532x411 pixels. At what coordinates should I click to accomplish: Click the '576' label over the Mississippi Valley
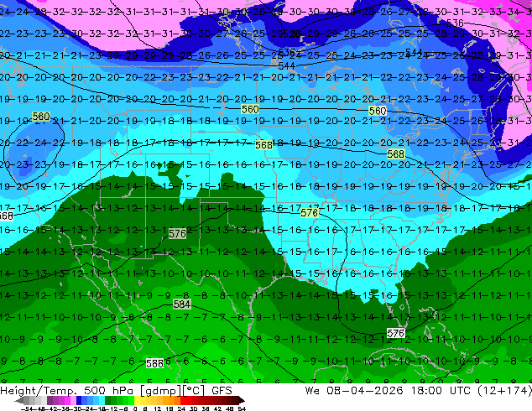point(310,212)
